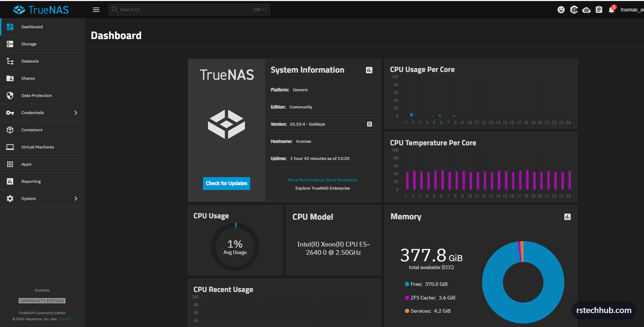Click the Storage sidebar icon

pos(10,44)
